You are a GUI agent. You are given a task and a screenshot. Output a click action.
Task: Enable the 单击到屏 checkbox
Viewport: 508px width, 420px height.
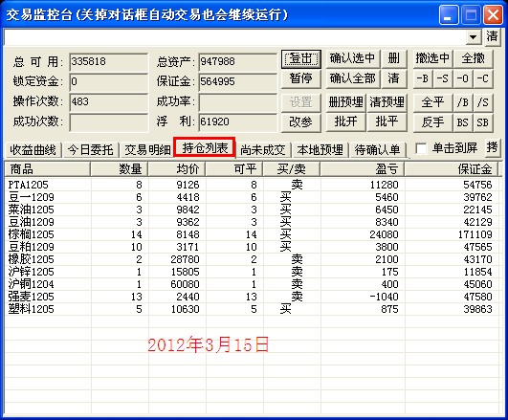pyautogui.click(x=421, y=148)
